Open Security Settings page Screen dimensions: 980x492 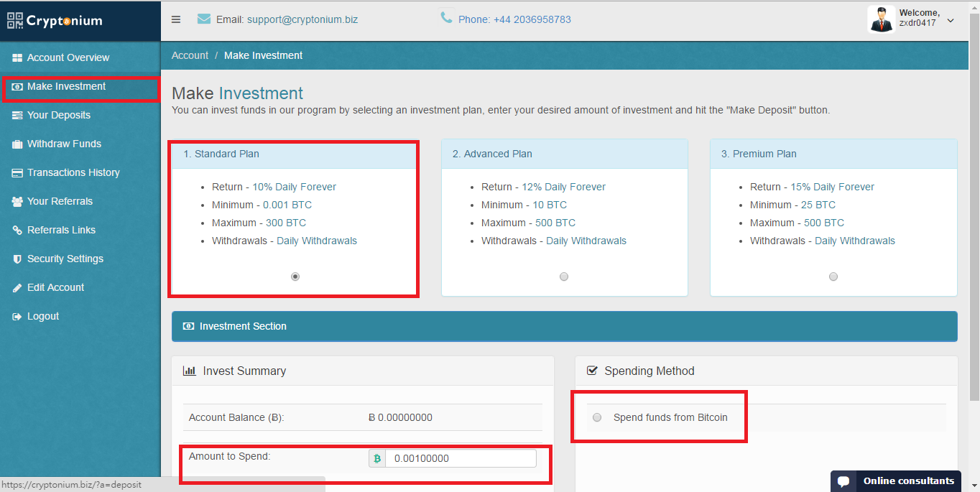pos(65,259)
